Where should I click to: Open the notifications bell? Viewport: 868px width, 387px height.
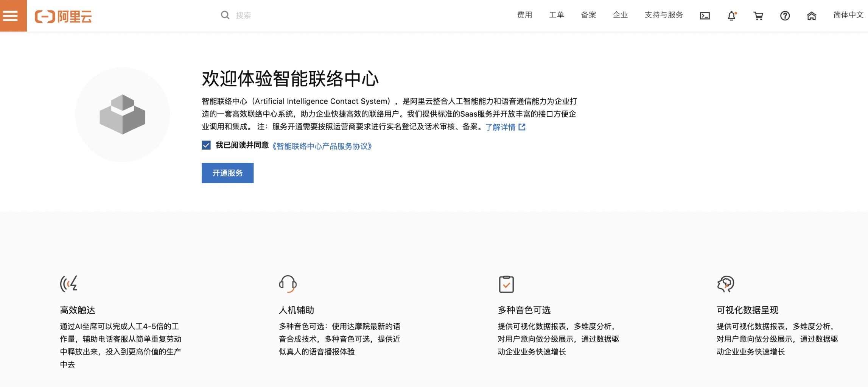(x=732, y=16)
